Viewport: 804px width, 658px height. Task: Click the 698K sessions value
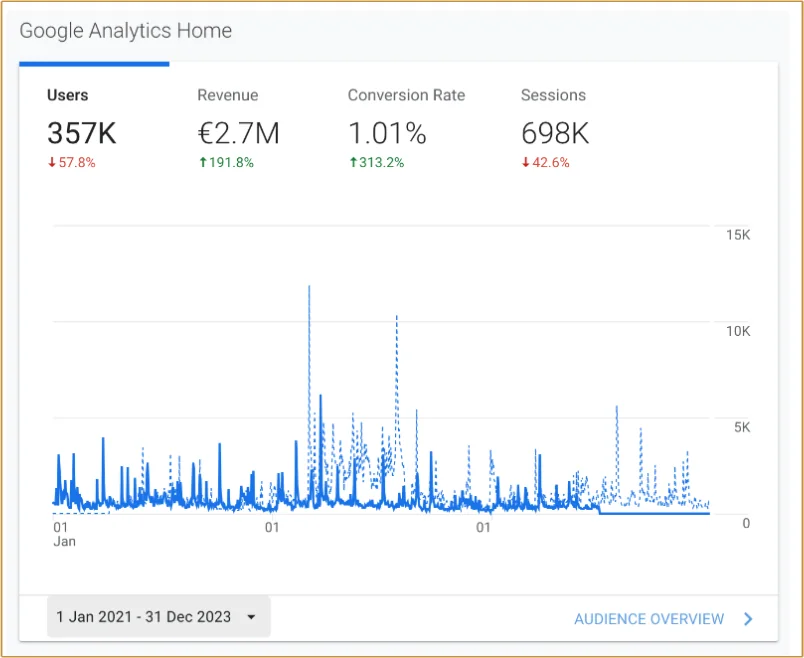click(x=555, y=133)
